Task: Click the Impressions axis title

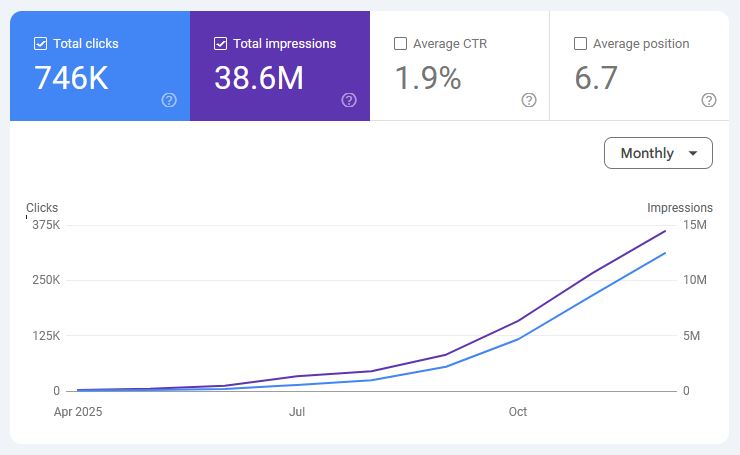Action: [679, 208]
